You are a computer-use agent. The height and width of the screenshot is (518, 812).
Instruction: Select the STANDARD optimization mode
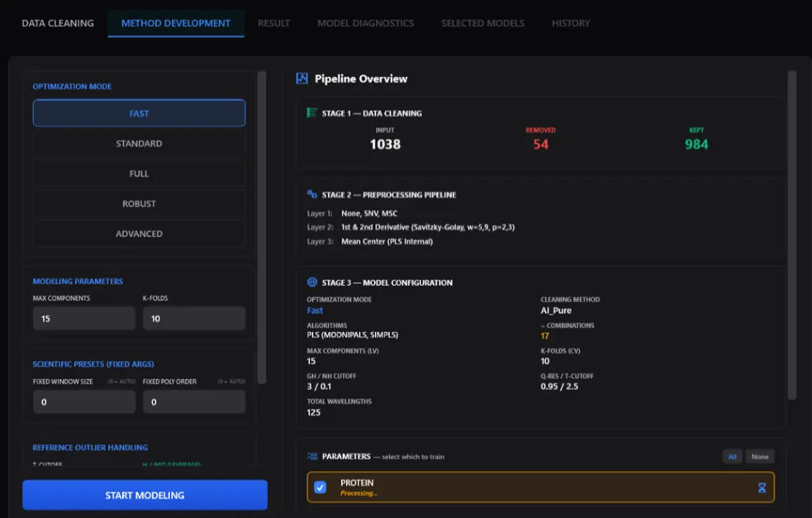point(139,144)
